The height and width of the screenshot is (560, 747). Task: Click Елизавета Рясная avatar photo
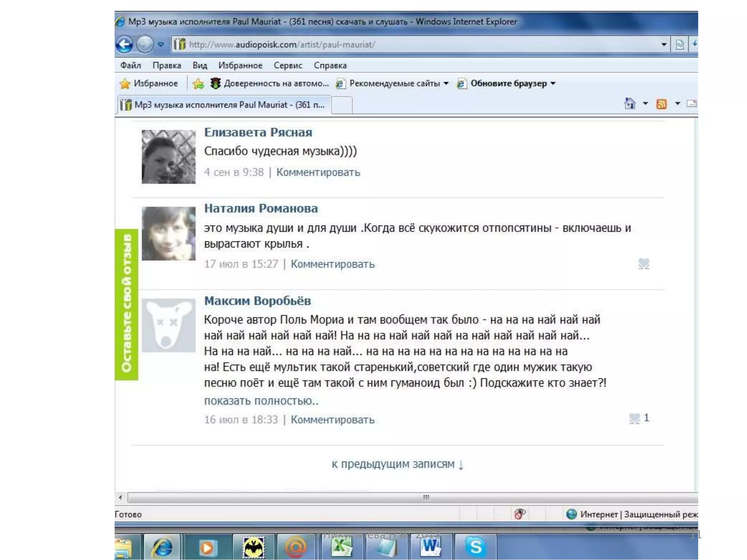[x=169, y=157]
